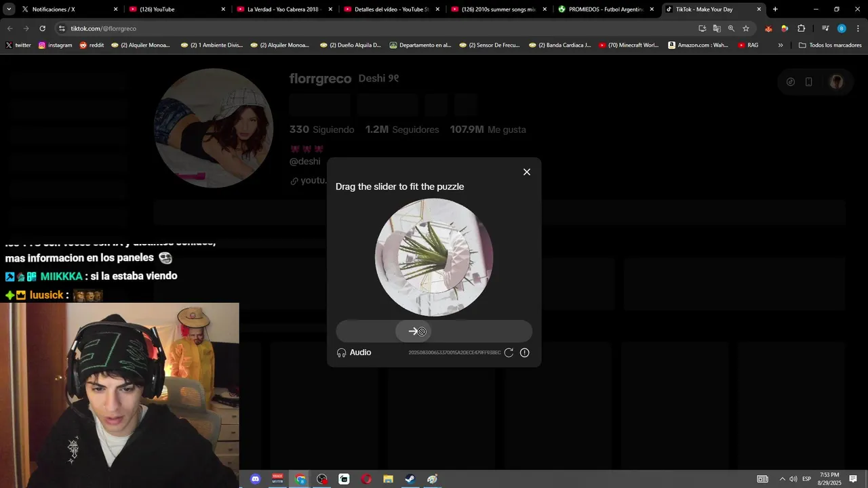Switch to Audio captcha verification
The image size is (868, 488).
[354, 352]
